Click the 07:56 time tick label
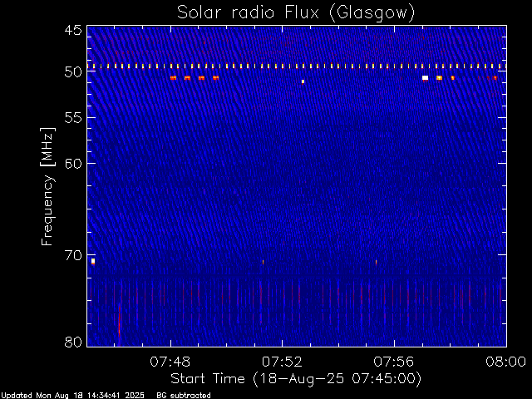The height and width of the screenshot is (399, 532). tap(394, 362)
